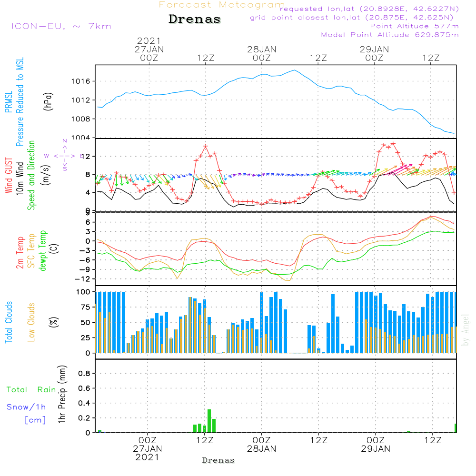The height and width of the screenshot is (476, 476).
Task: Click the bottom axis '00Z 29JAN' label
Action: coord(376,445)
